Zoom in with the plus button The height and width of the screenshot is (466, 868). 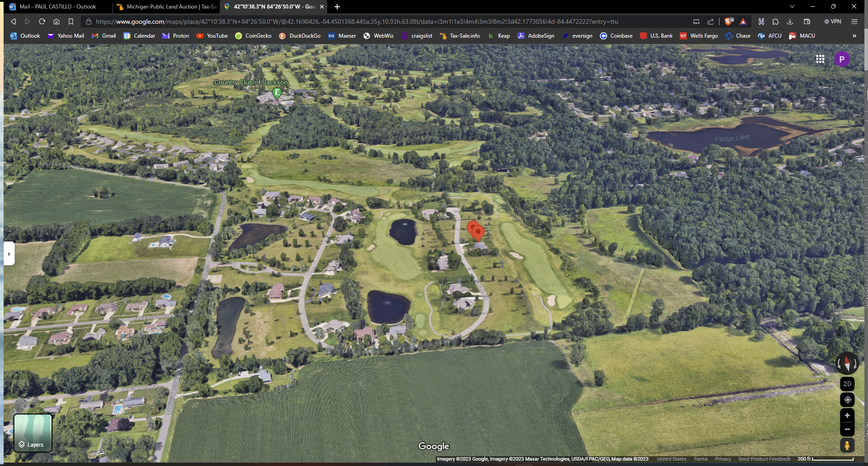tap(847, 416)
